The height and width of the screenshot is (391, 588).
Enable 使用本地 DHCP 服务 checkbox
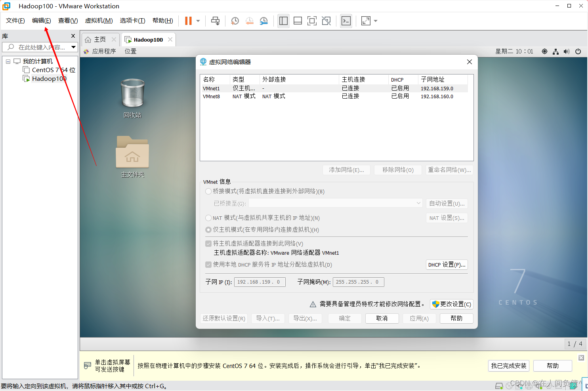coord(208,265)
